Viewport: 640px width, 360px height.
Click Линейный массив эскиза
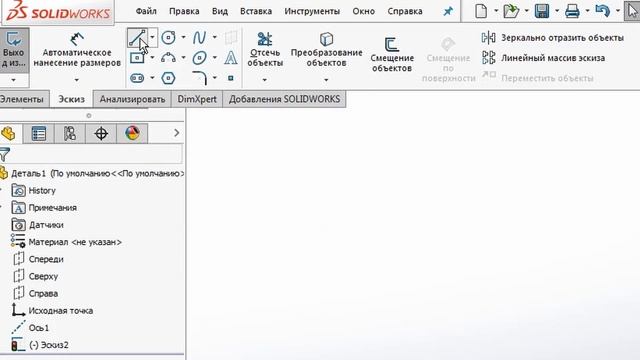(543, 58)
